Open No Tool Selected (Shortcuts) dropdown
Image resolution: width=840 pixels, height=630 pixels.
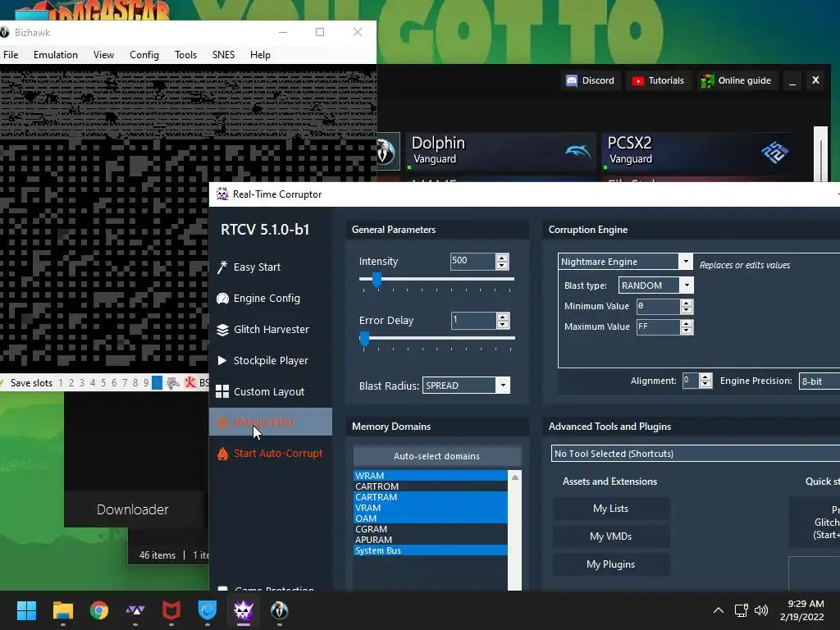tap(696, 453)
